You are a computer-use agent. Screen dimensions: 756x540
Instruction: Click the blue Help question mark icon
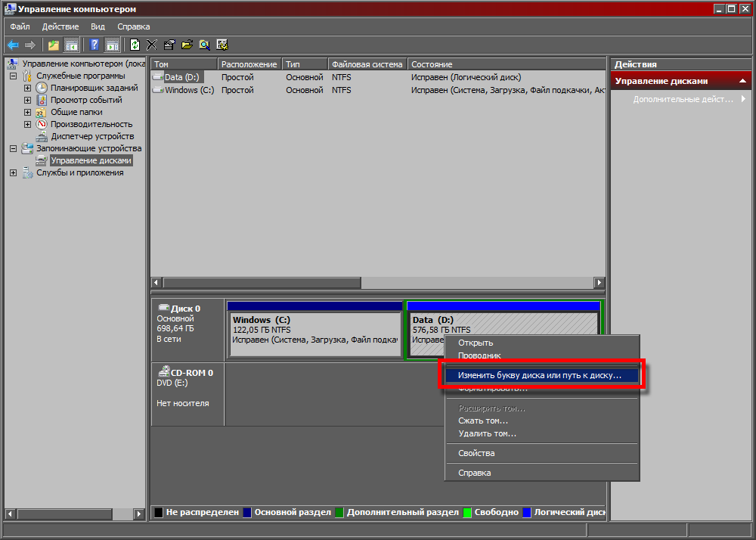[x=94, y=45]
